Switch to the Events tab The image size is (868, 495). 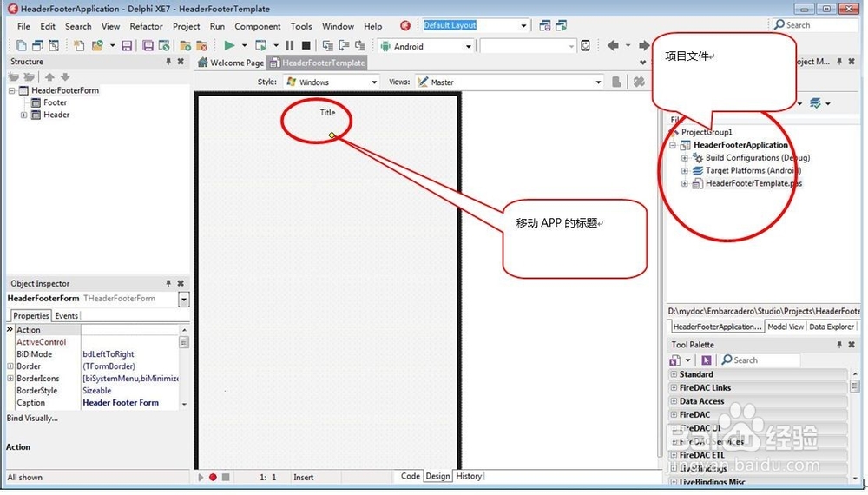click(67, 315)
